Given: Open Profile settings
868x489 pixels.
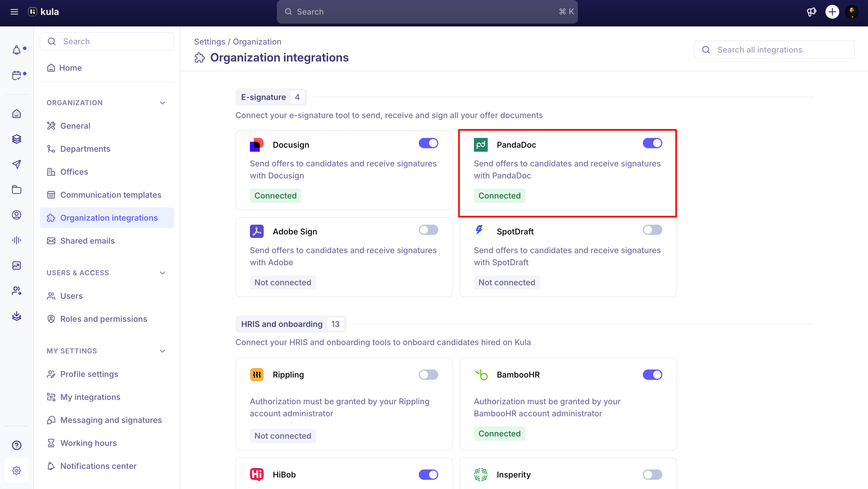Looking at the screenshot, I should (107, 374).
